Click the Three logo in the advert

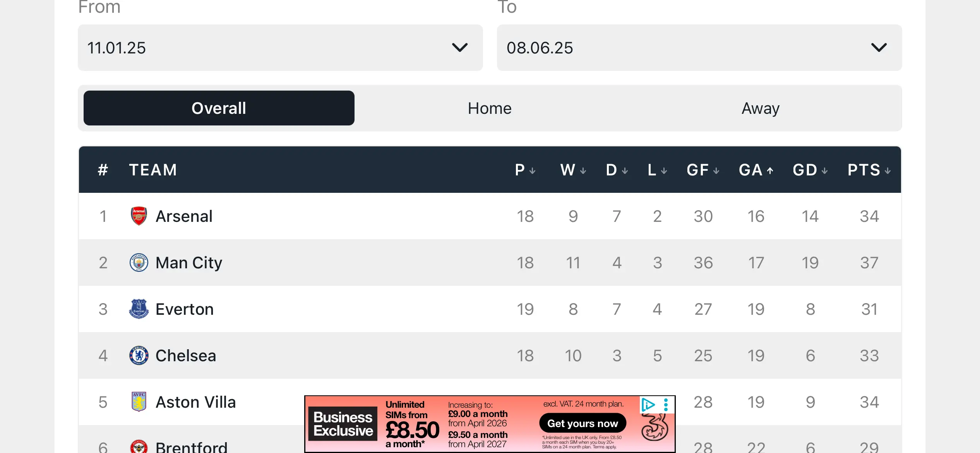tap(654, 429)
